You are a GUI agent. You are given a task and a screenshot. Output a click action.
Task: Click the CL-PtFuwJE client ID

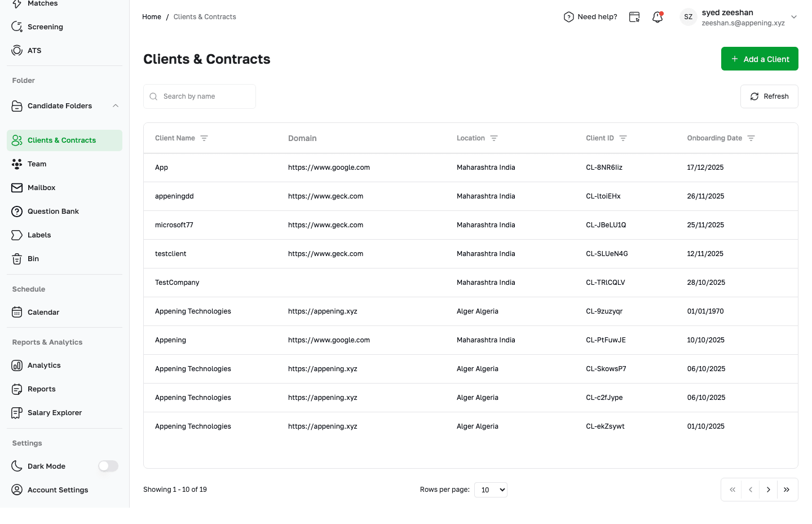[x=606, y=340]
